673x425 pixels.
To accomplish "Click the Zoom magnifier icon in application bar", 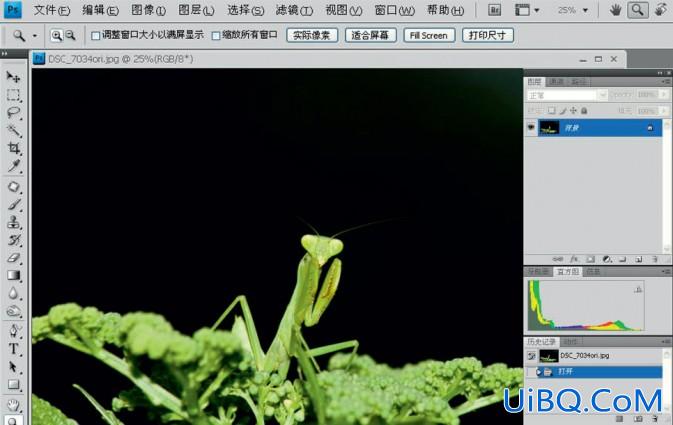I will 637,10.
